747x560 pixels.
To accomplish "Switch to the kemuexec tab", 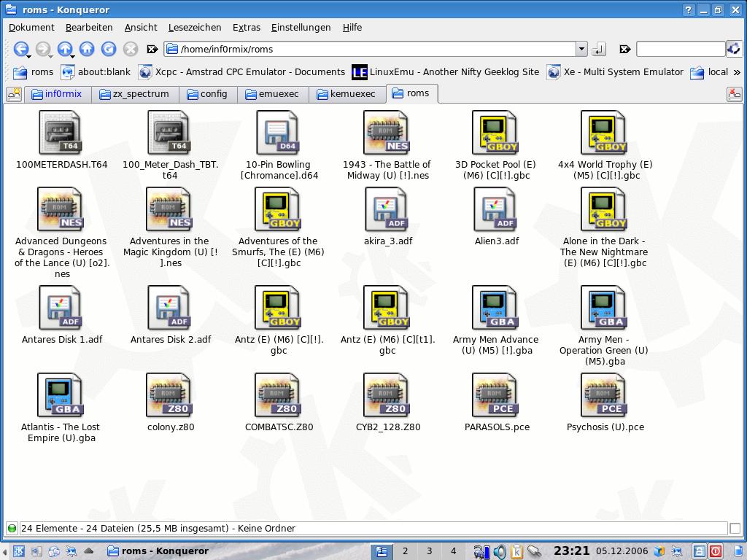I will pos(347,94).
